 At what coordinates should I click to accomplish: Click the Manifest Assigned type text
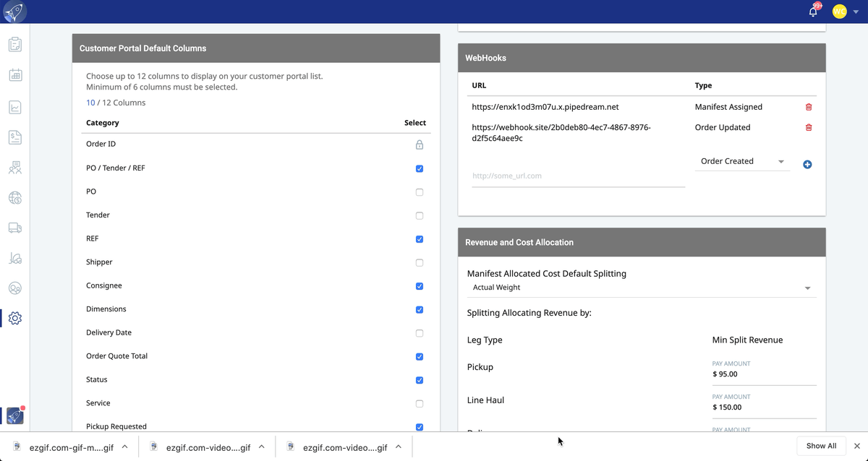pos(728,107)
